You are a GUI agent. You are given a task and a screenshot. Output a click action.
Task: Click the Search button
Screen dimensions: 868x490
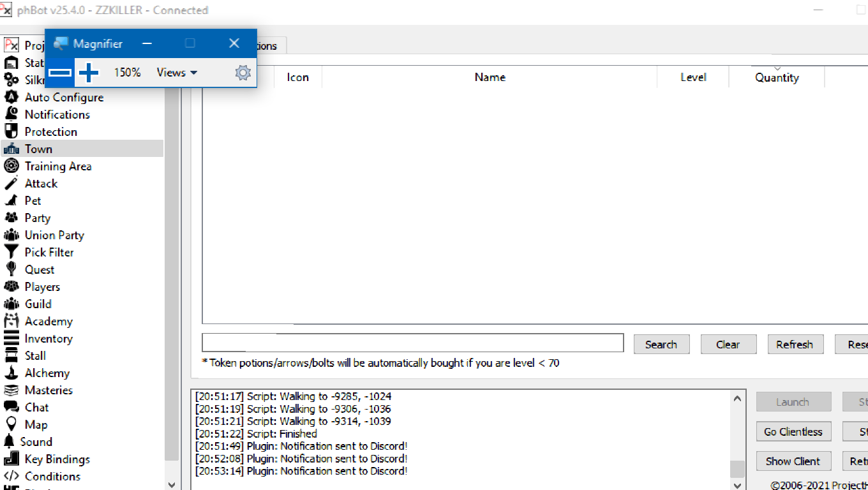[661, 345]
